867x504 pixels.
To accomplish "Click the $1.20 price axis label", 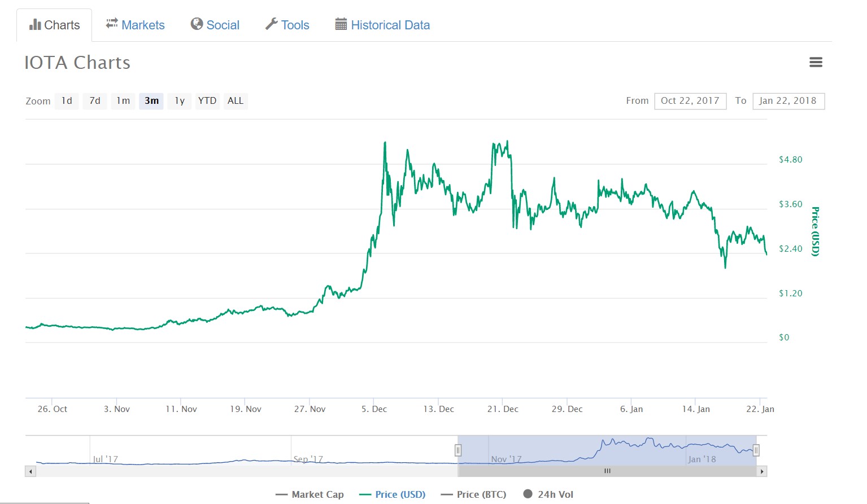I will coord(791,293).
